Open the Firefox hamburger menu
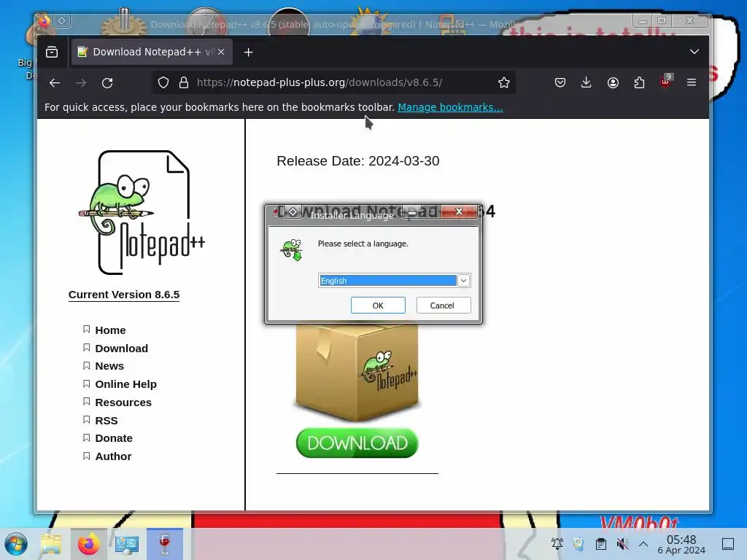The height and width of the screenshot is (560, 747). tap(692, 82)
